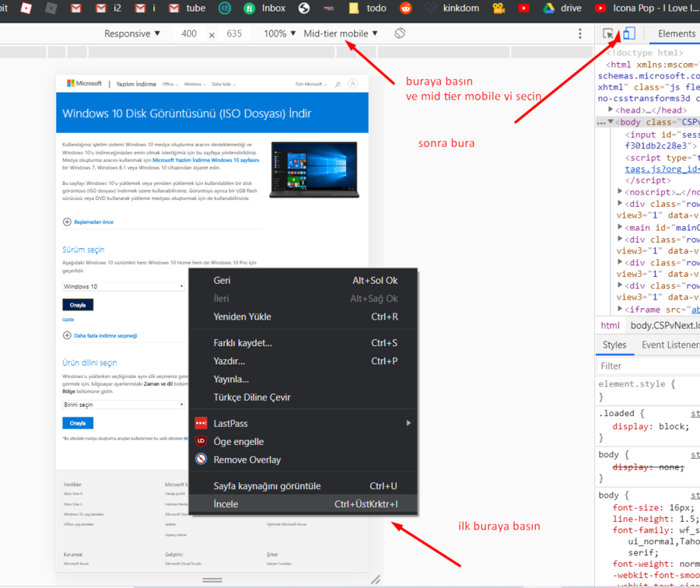700x588 pixels.
Task: Expand Daha fazla indirme seçeneği section
Action: [100, 335]
